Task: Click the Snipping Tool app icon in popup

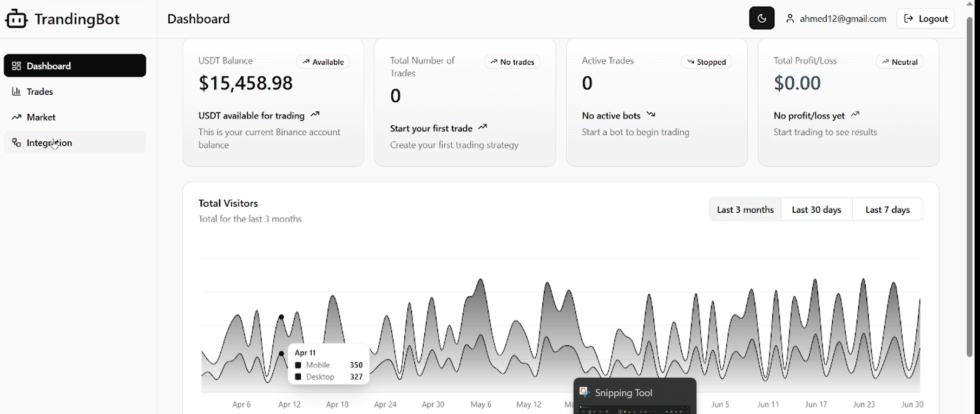Action: click(584, 392)
